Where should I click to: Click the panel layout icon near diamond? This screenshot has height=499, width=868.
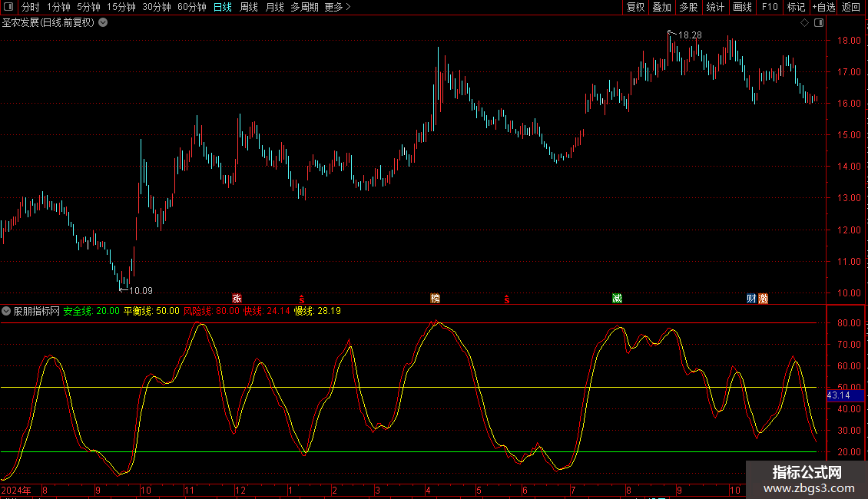[x=819, y=23]
